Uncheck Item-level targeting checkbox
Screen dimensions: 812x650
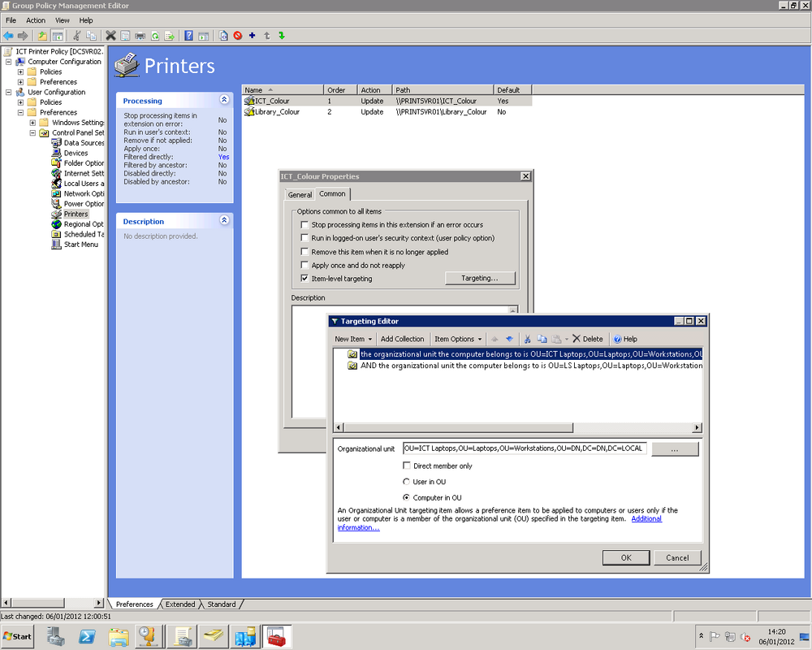(x=304, y=279)
